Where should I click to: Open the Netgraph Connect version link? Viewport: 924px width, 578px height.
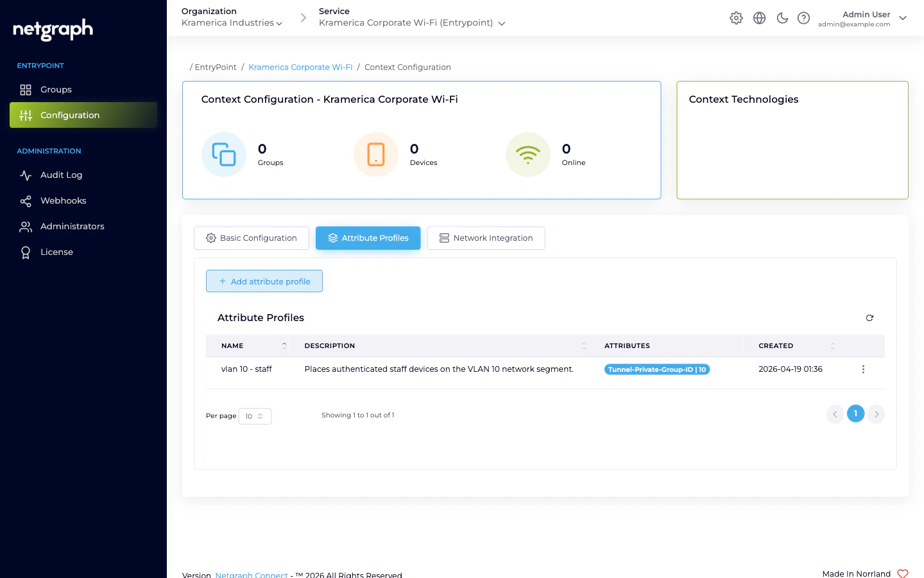click(252, 575)
